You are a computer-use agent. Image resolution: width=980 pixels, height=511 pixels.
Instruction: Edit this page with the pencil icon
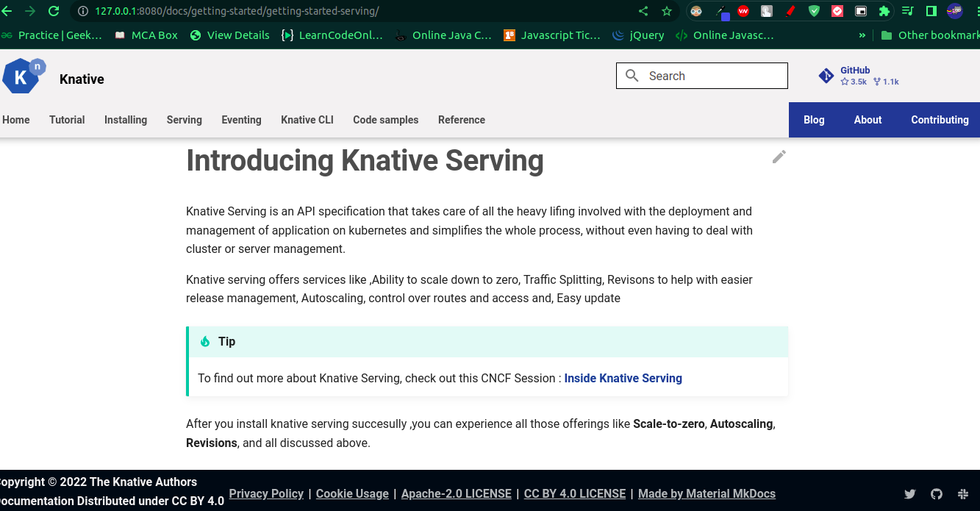tap(779, 157)
